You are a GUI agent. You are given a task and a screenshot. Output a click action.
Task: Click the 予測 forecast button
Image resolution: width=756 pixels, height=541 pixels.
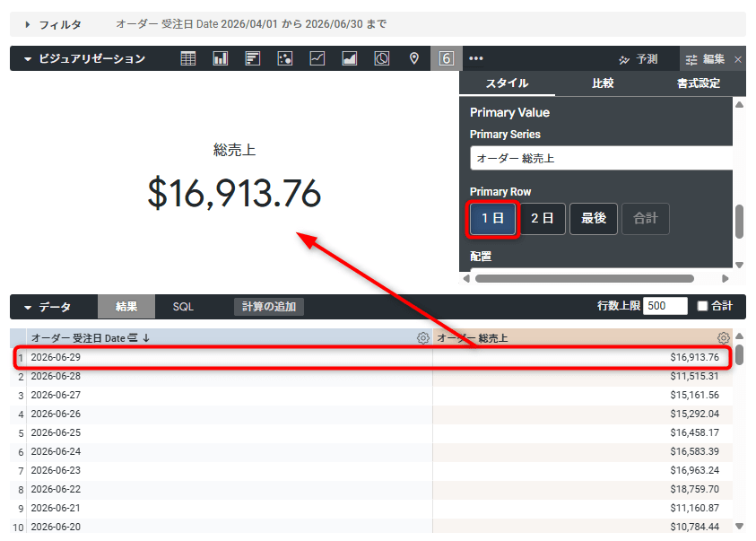tap(639, 59)
